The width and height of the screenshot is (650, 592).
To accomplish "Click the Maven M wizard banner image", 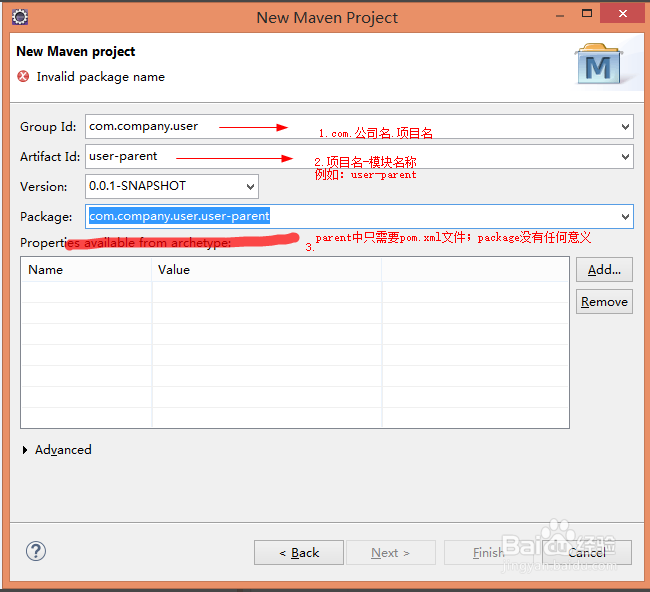I will [598, 64].
